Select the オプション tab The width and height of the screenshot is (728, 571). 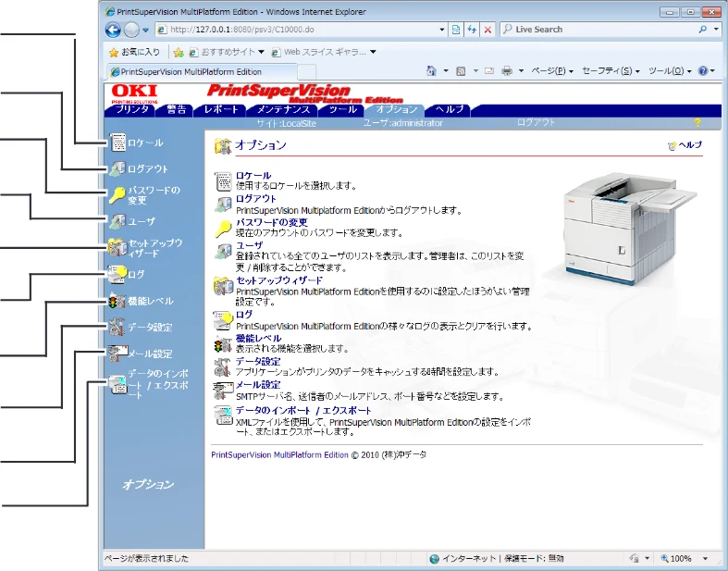coord(396,109)
